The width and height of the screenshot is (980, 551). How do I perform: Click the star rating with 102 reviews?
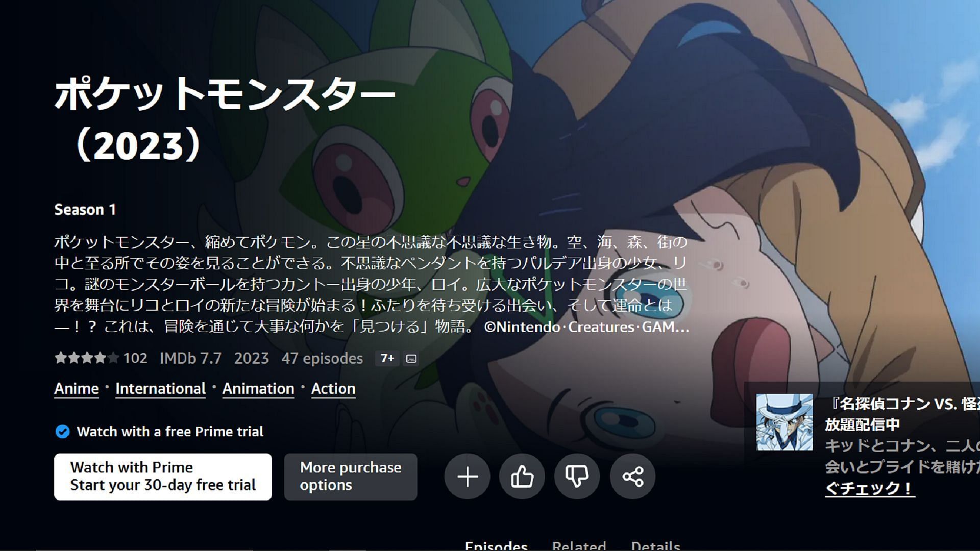pos(101,358)
